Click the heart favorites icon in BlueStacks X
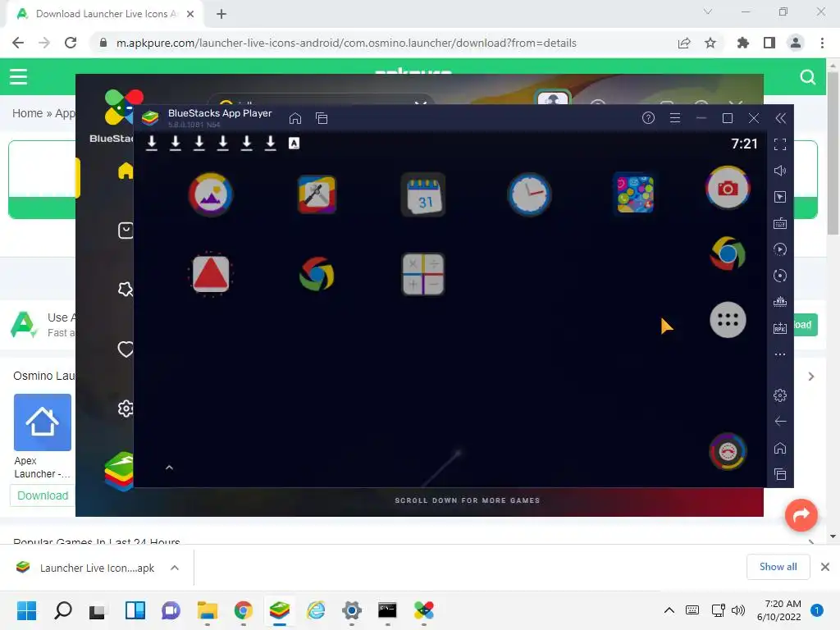Screen dimensions: 840x630 coord(126,349)
